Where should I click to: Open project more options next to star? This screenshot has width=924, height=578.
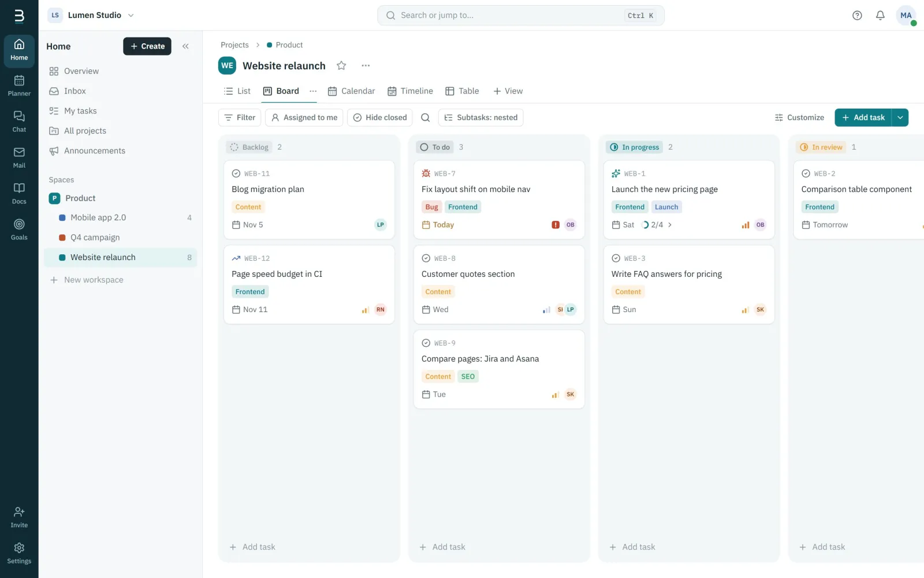[x=366, y=66]
